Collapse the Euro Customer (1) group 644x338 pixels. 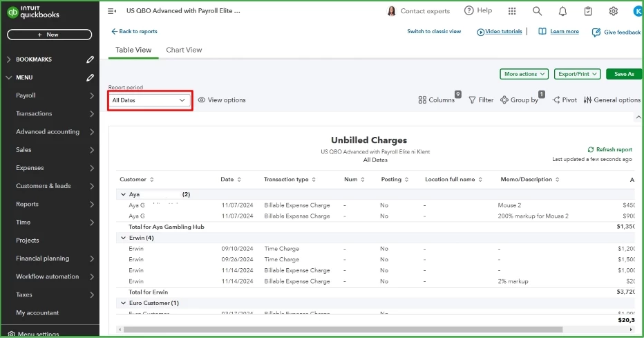point(123,303)
